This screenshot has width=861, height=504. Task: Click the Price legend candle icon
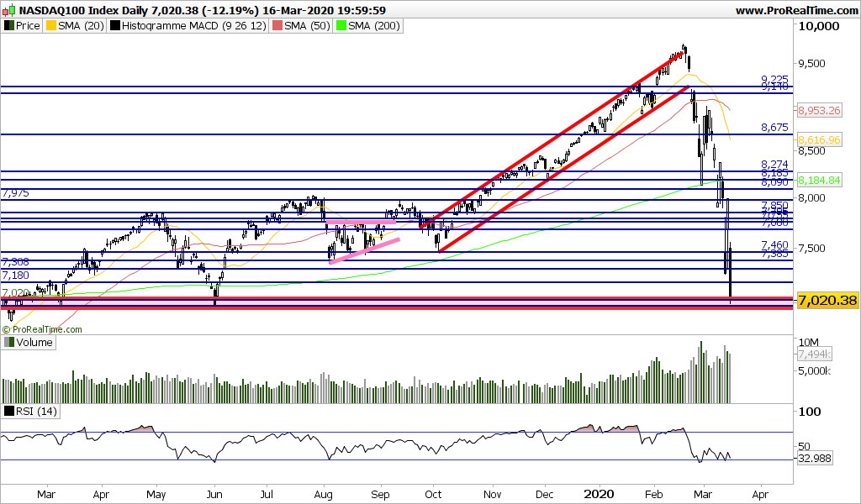[x=8, y=26]
